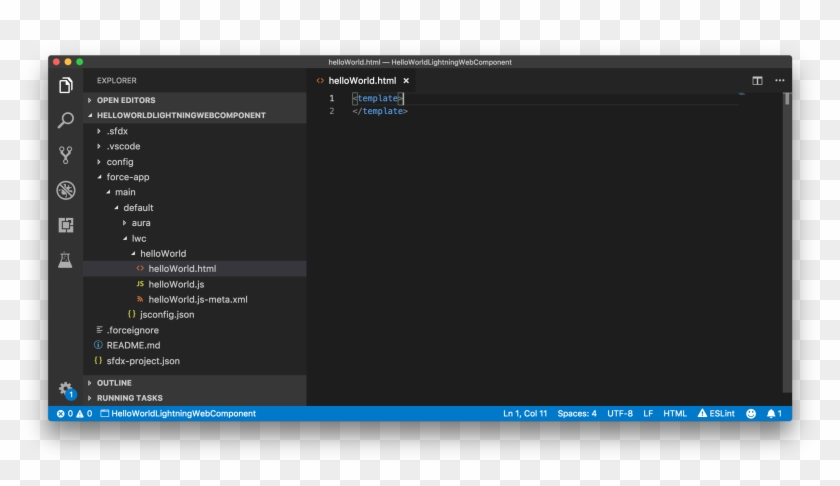Expand the aura folder
This screenshot has width=840, height=486.
[x=194, y=223]
